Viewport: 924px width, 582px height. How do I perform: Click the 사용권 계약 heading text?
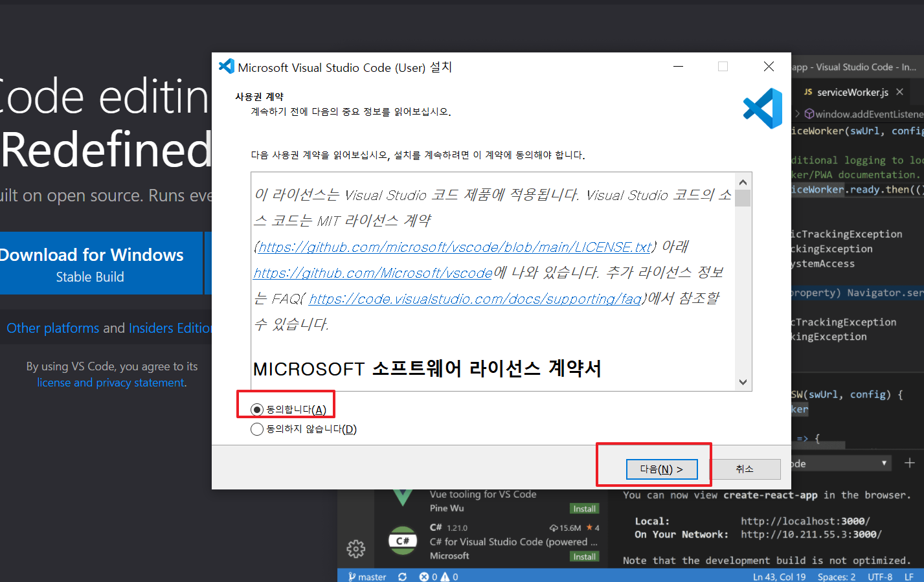tap(259, 96)
